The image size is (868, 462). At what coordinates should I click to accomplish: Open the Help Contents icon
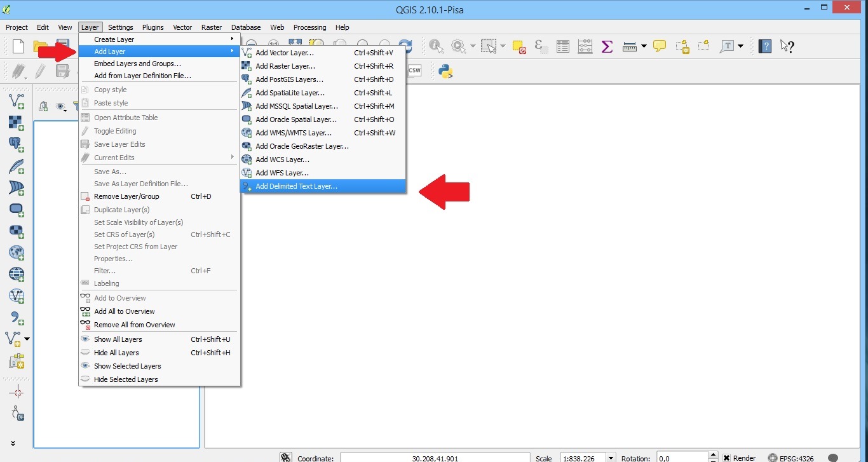[x=765, y=46]
